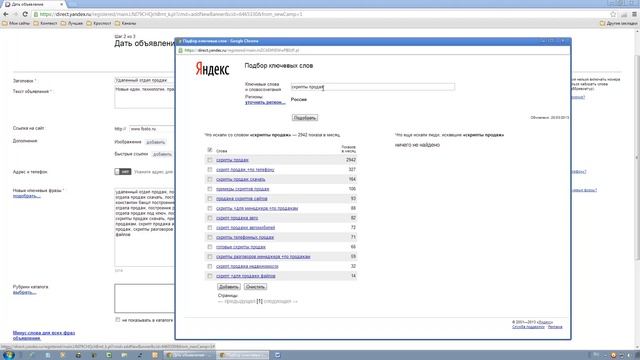Image resolution: width=640 pixels, height=360 pixels.
Task: Open the 'Каналы' bookmarks folder
Action: tap(125, 24)
